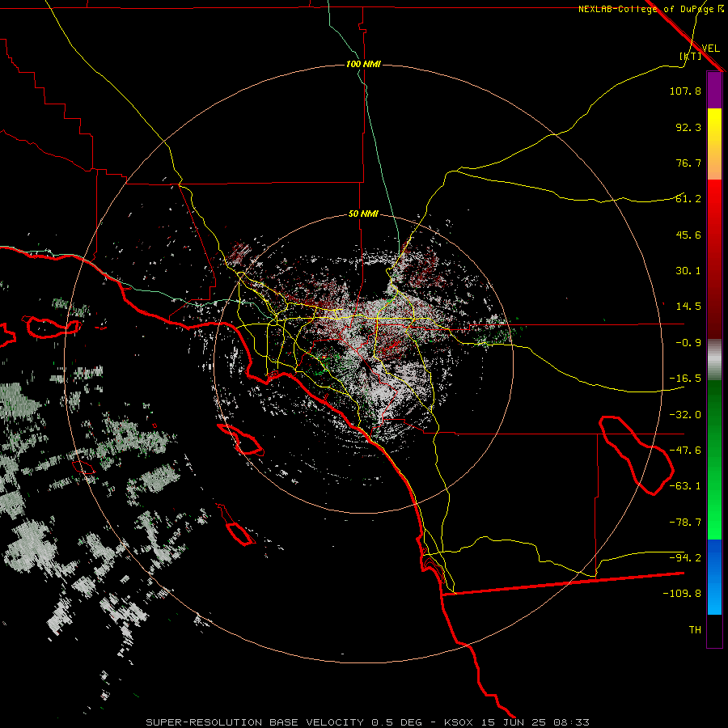Click the -94.2 legend value
Viewport: 728px width, 728px height.
coord(685,558)
